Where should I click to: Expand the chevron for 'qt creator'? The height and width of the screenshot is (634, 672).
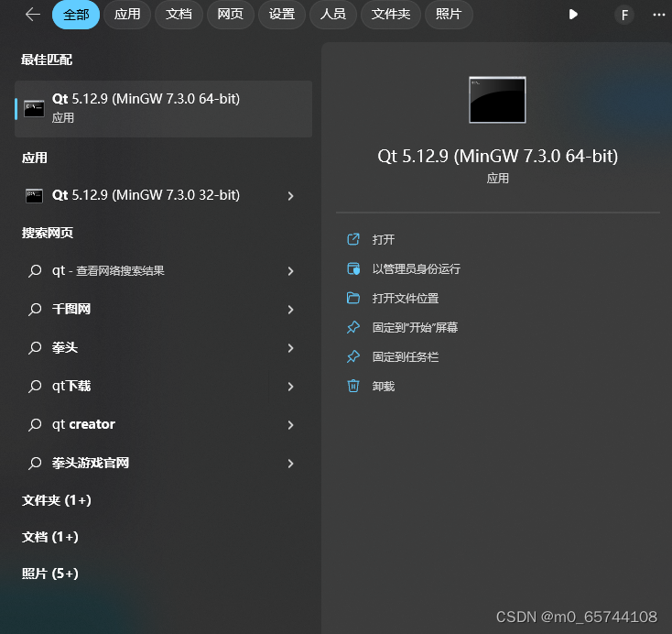click(x=290, y=425)
